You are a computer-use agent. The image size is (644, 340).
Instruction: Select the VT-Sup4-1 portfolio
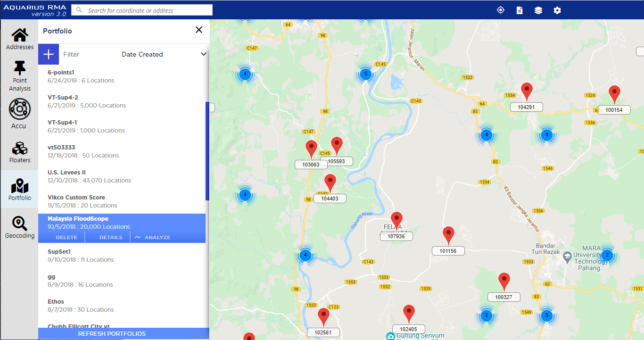pyautogui.click(x=122, y=126)
